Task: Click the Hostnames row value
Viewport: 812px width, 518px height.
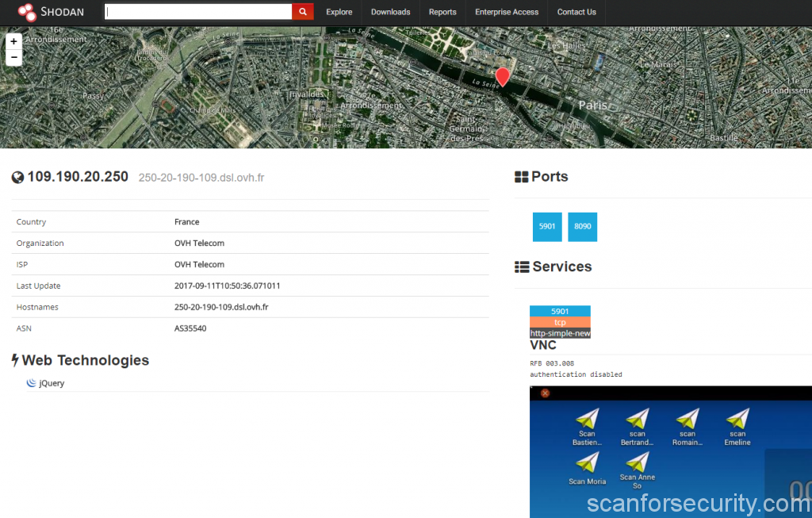Action: [221, 307]
